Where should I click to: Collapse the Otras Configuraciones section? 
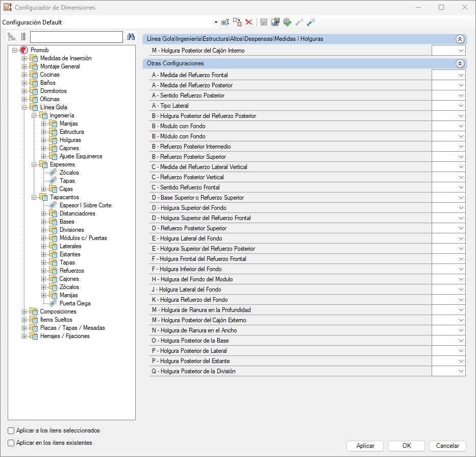(x=459, y=63)
